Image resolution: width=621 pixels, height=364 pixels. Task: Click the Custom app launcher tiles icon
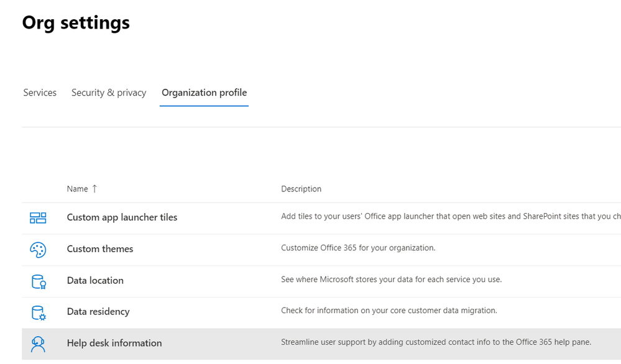click(38, 218)
